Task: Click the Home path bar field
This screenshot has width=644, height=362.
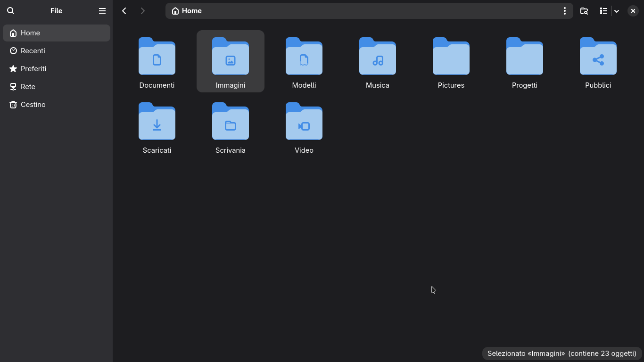Action: point(369,11)
